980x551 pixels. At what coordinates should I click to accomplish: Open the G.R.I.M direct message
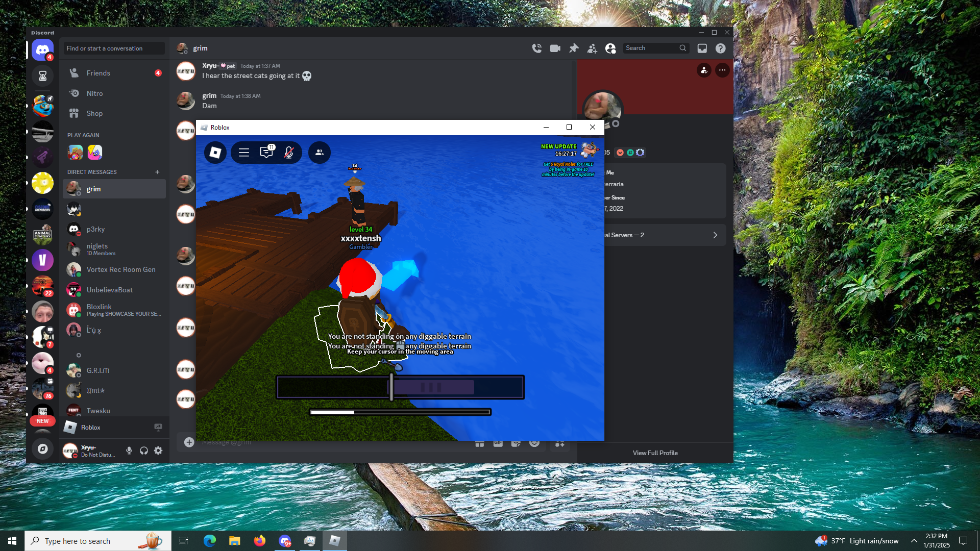pyautogui.click(x=114, y=370)
